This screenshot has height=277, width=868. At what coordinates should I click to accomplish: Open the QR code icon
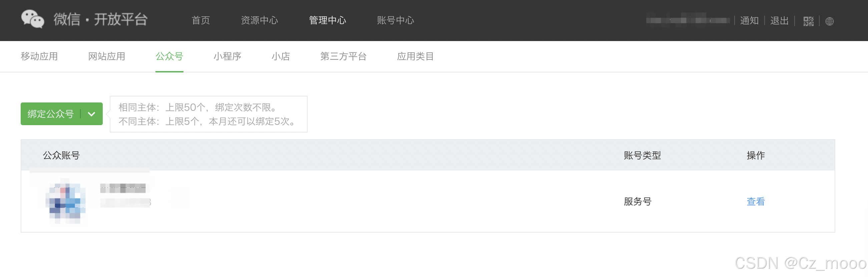808,21
